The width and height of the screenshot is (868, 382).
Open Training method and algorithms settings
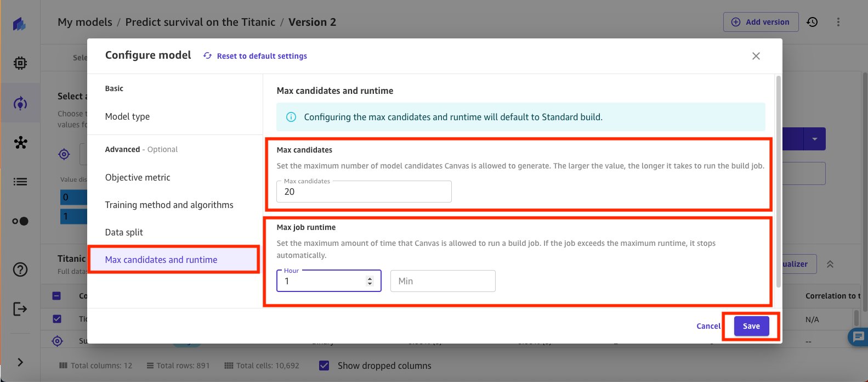click(x=169, y=205)
